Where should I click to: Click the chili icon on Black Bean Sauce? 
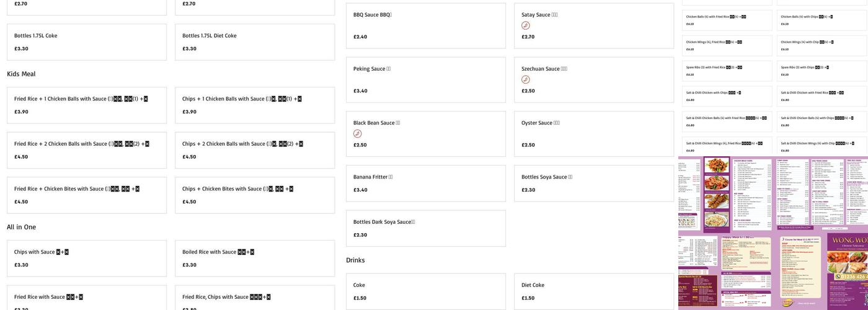[358, 133]
